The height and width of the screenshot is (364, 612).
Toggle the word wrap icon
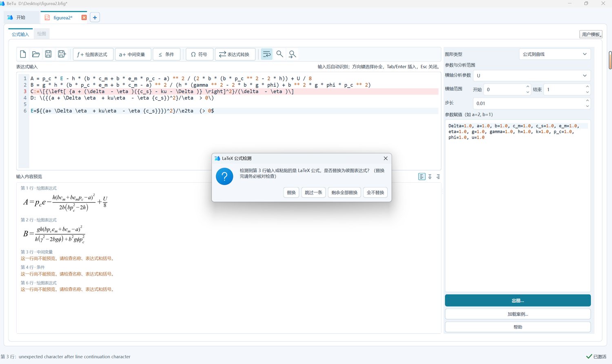click(x=266, y=54)
